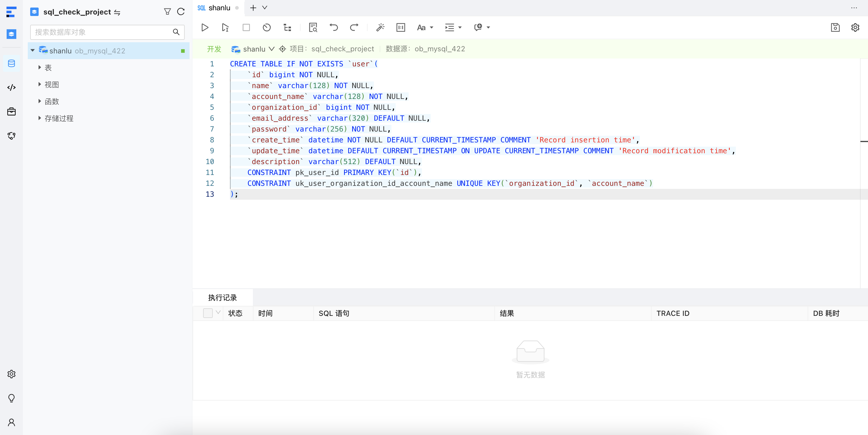Click the ob_mysql_422 data source label
Screen dimensions: 868x435
(x=439, y=49)
